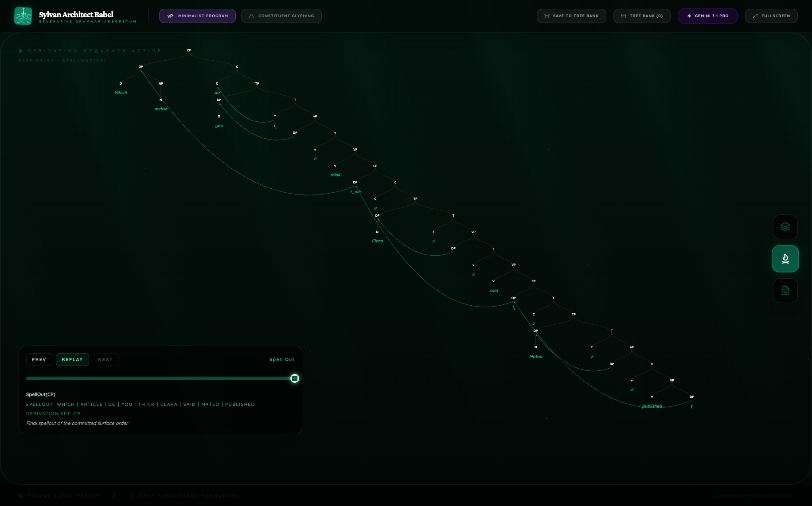This screenshot has width=812, height=506.
Task: Open the stacked layers panel icon
Action: click(x=785, y=227)
